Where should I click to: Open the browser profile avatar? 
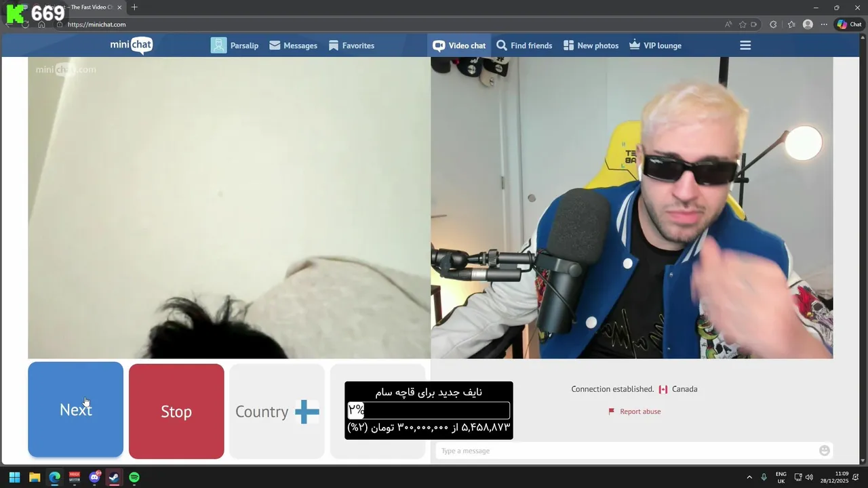pos(808,24)
